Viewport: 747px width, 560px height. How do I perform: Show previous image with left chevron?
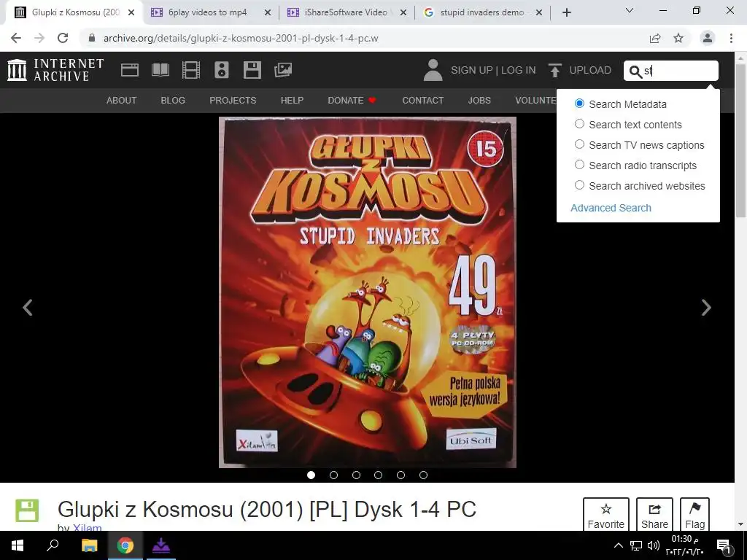(28, 308)
